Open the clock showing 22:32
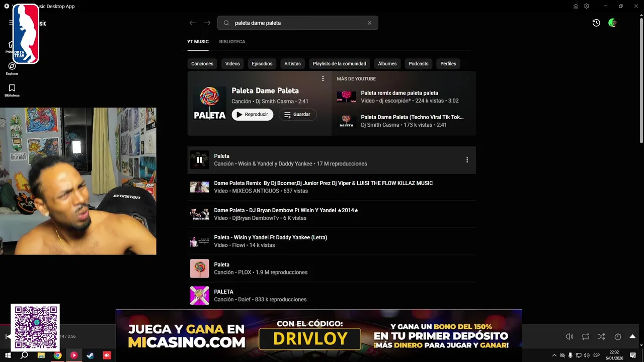The width and height of the screenshot is (644, 362). (x=614, y=355)
